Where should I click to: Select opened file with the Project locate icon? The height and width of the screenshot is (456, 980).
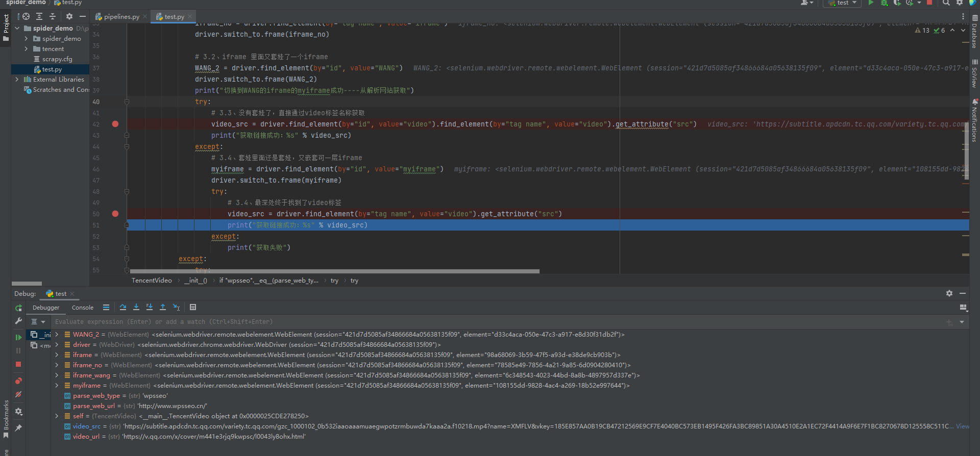click(x=26, y=16)
